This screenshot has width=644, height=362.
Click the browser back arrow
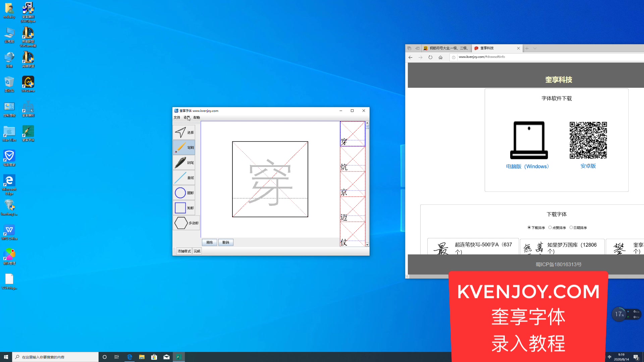pyautogui.click(x=410, y=57)
